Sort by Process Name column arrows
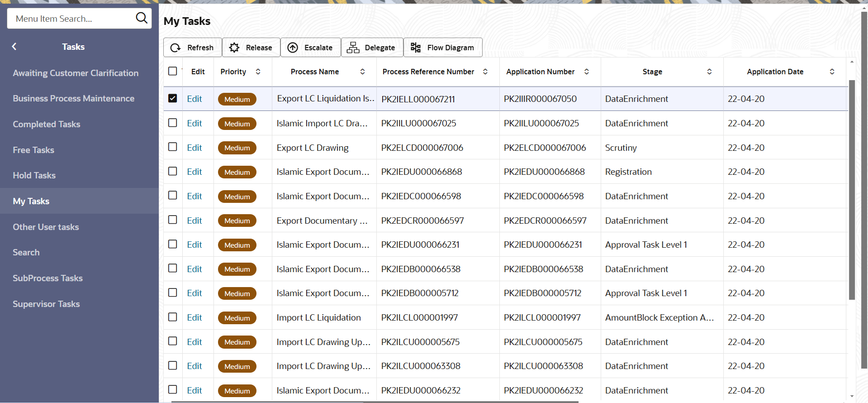868x403 pixels. [x=362, y=72]
